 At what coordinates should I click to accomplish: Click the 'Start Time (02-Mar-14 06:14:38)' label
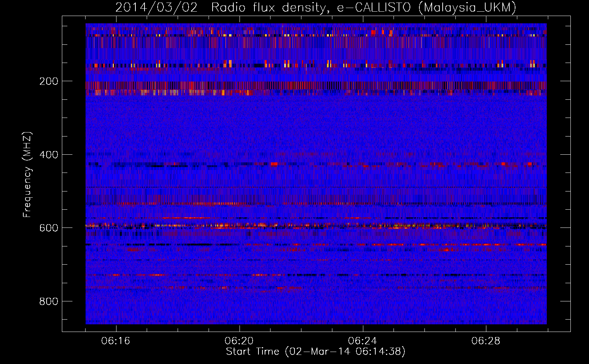point(316,351)
